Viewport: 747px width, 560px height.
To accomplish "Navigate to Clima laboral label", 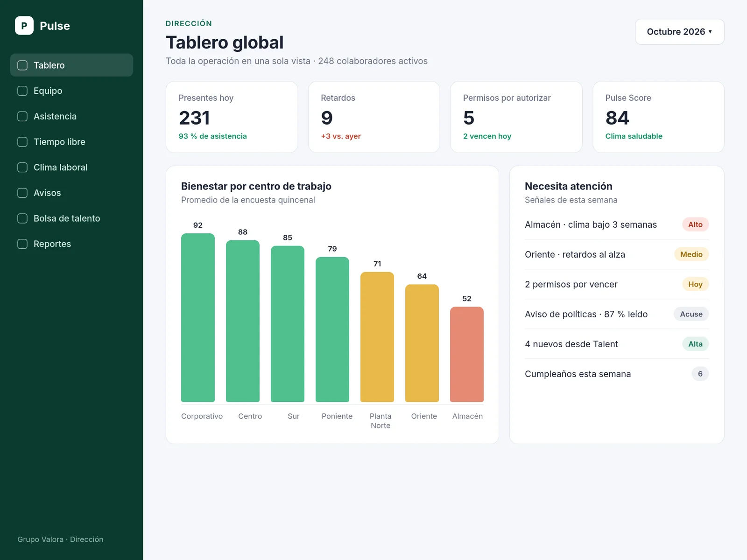I will pos(61,167).
